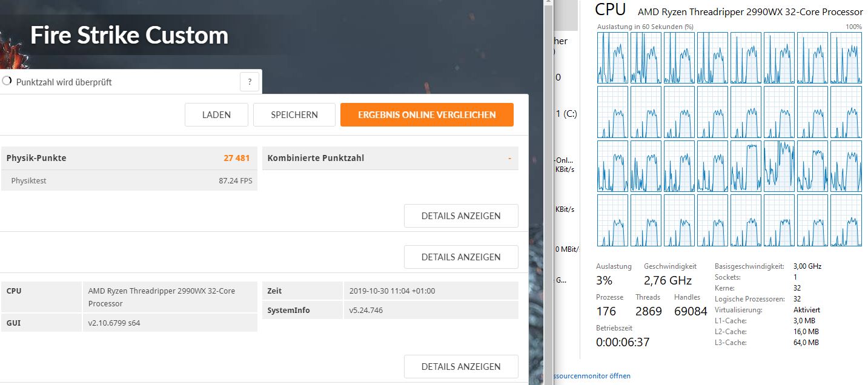
Task: Click the 'Logische Prozessoren:' label
Action: click(x=750, y=299)
